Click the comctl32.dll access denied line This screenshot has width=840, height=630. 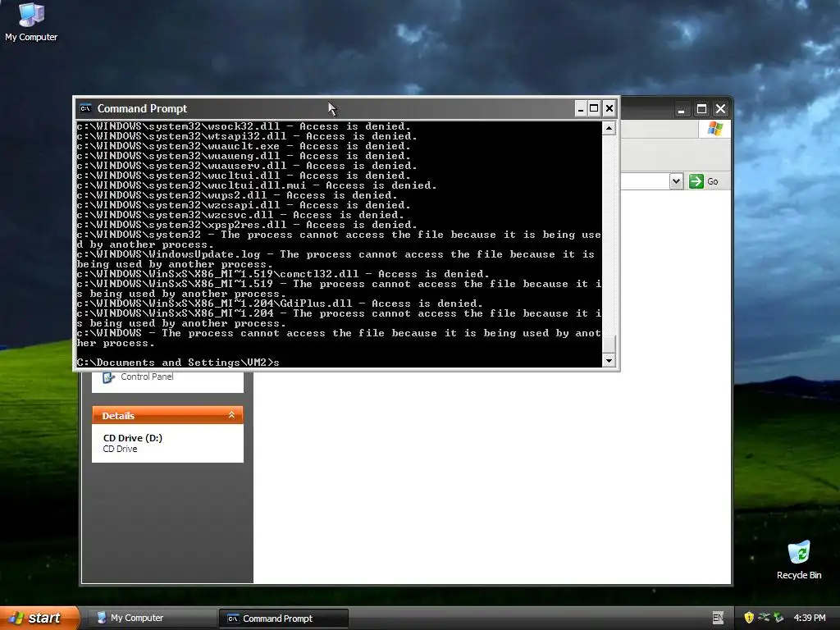point(283,274)
